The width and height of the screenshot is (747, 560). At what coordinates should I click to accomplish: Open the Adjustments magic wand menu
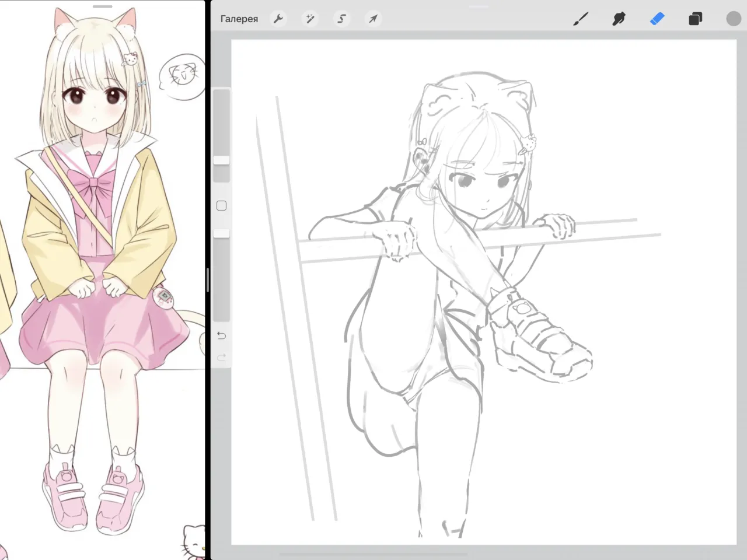click(310, 19)
